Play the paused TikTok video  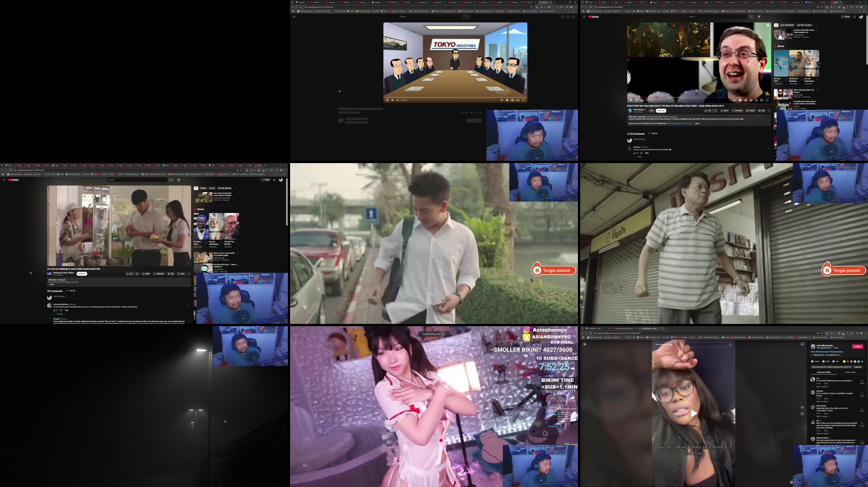(x=693, y=413)
